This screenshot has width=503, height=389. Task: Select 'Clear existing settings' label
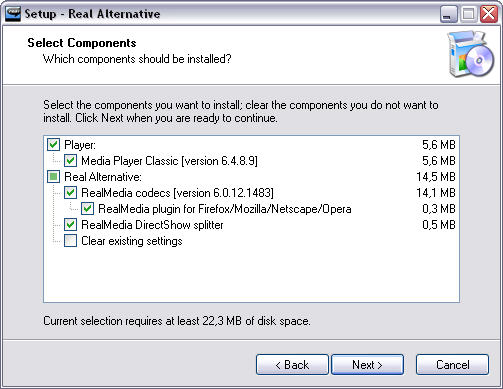point(132,241)
